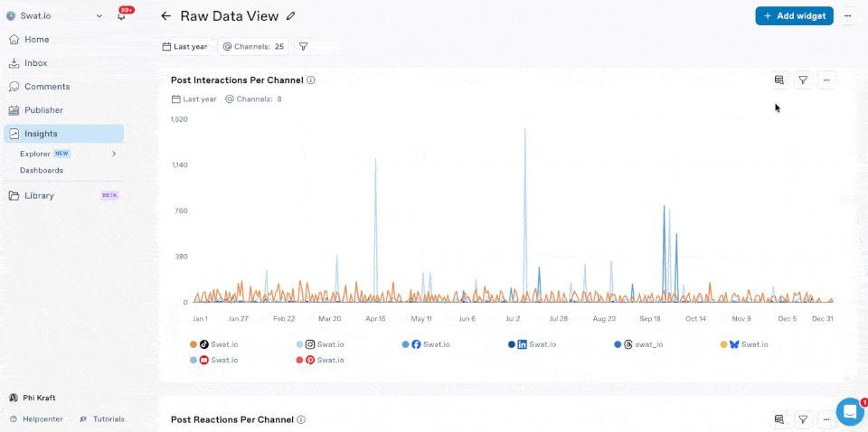Open Phi Kraft user profile
Screen dimensions: 868x432
point(33,398)
